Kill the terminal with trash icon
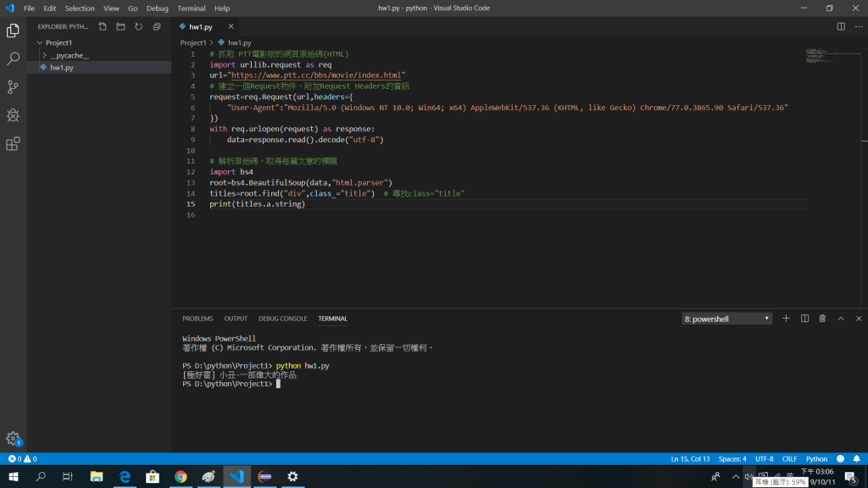This screenshot has height=488, width=868. pos(822,319)
